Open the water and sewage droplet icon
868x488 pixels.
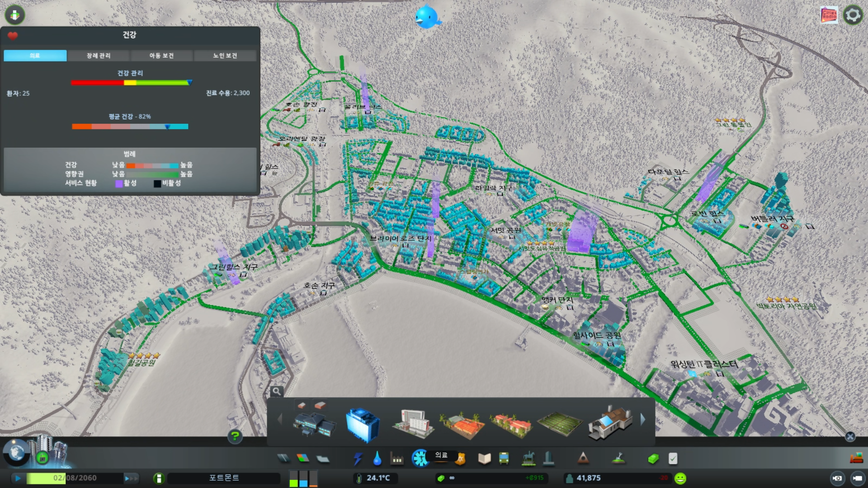pyautogui.click(x=377, y=459)
